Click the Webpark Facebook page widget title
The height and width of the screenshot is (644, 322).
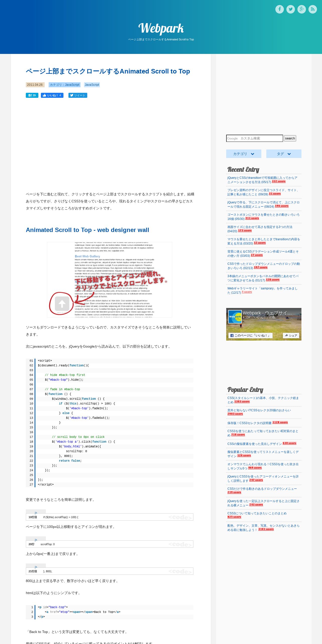267,313
